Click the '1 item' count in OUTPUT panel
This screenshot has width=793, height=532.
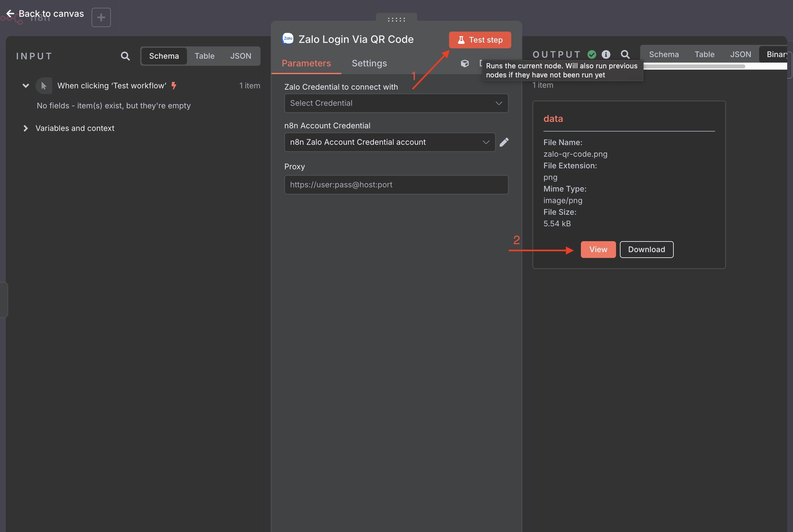[x=543, y=85]
